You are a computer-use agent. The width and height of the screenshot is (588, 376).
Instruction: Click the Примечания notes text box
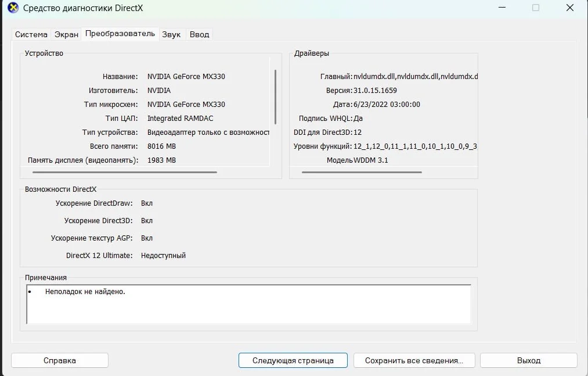(248, 305)
